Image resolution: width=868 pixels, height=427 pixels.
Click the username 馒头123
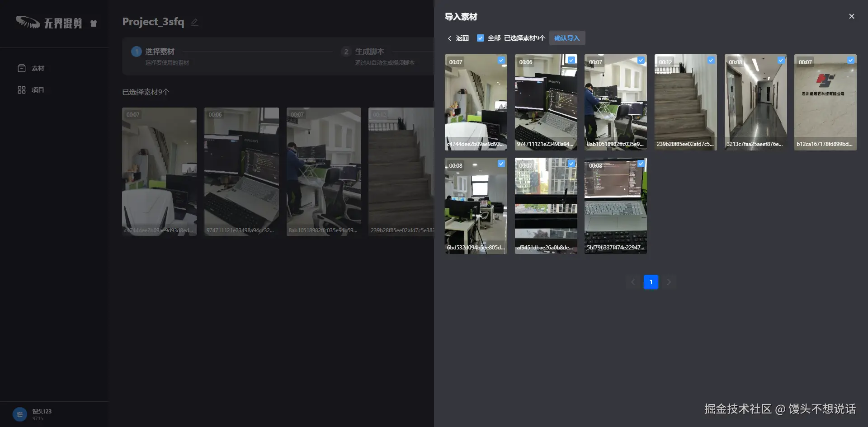click(x=42, y=411)
